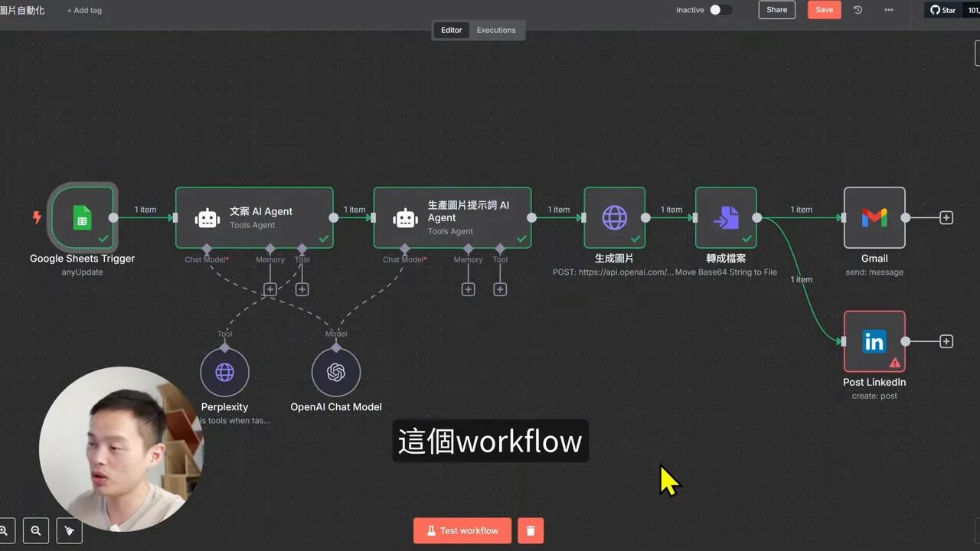The image size is (980, 551).
Task: Click the POST api.openai.com URL text
Action: (613, 272)
